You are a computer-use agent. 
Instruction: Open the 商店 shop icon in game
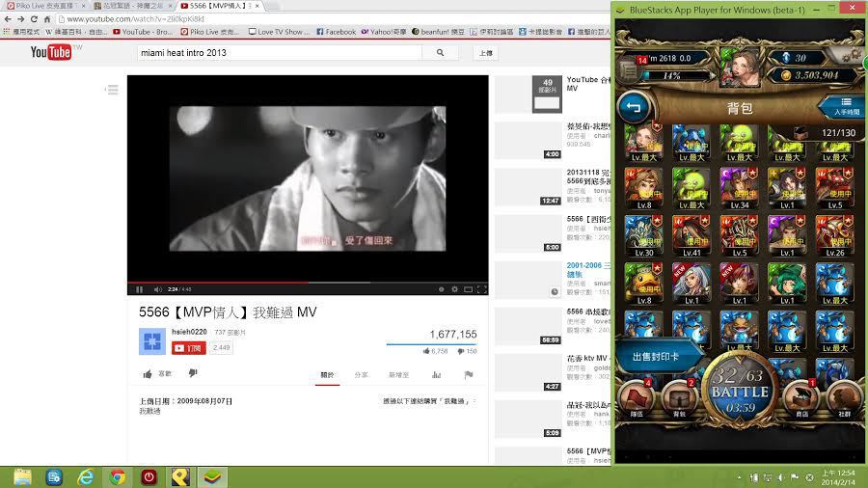point(801,398)
